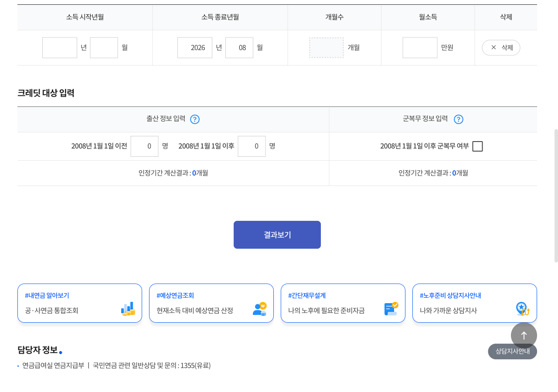The image size is (558, 392).
Task: Focus the 소득 시작년월 year input field
Action: point(60,47)
